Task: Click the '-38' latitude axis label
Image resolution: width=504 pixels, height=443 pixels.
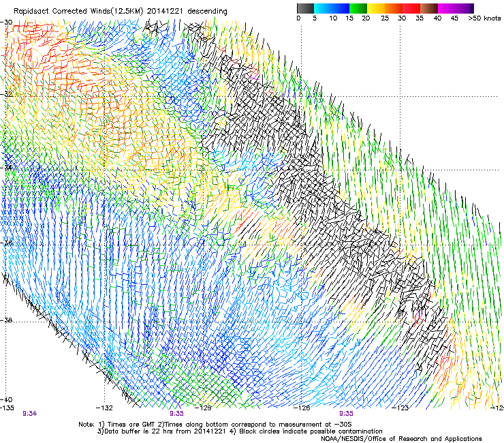Action: click(6, 320)
